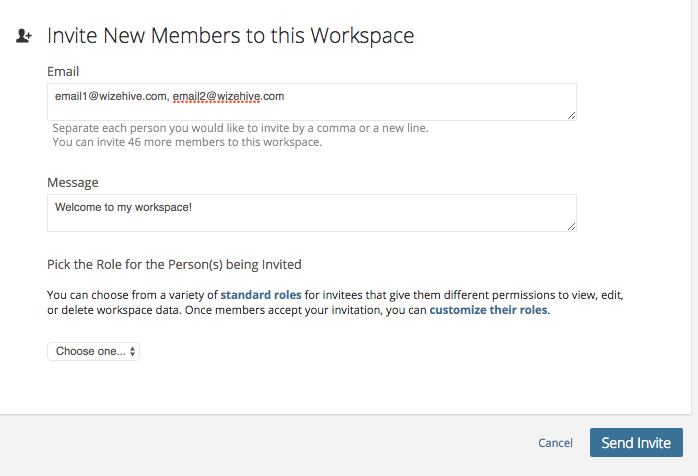
Task: Place cursor on underlined email2@wizehive.com text
Action: pos(228,97)
